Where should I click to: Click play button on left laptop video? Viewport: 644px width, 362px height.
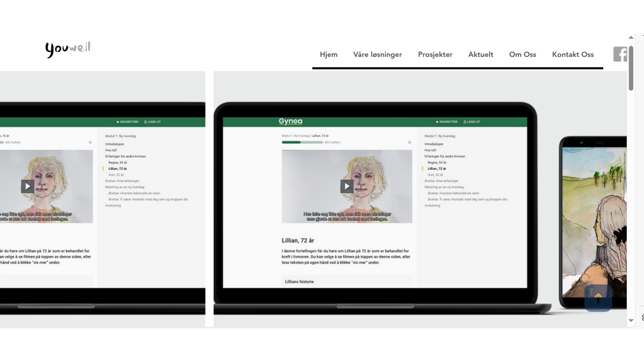click(x=27, y=186)
